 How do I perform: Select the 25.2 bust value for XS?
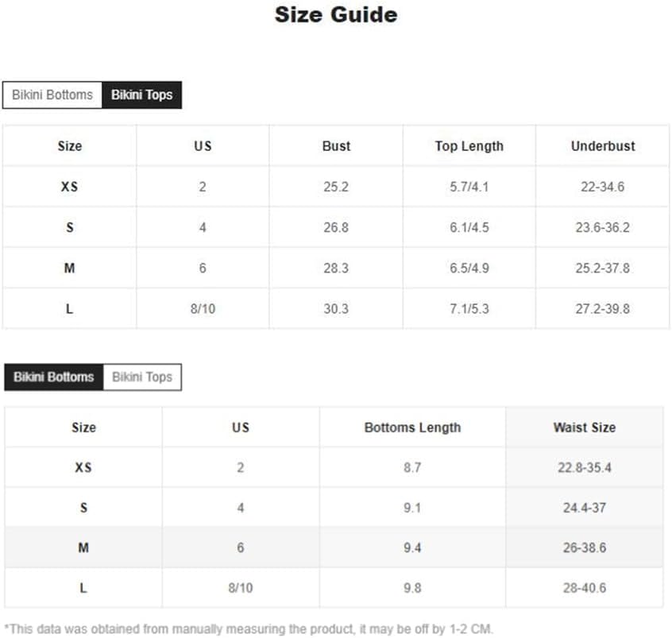(336, 188)
